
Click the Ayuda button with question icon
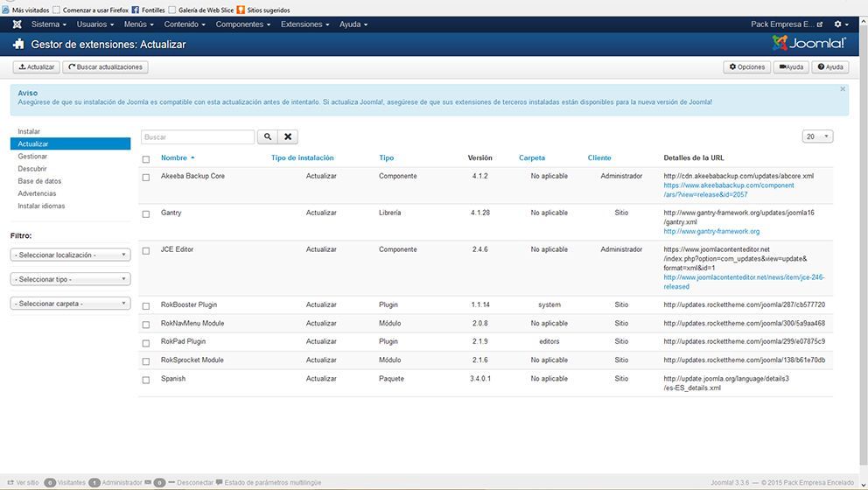830,67
